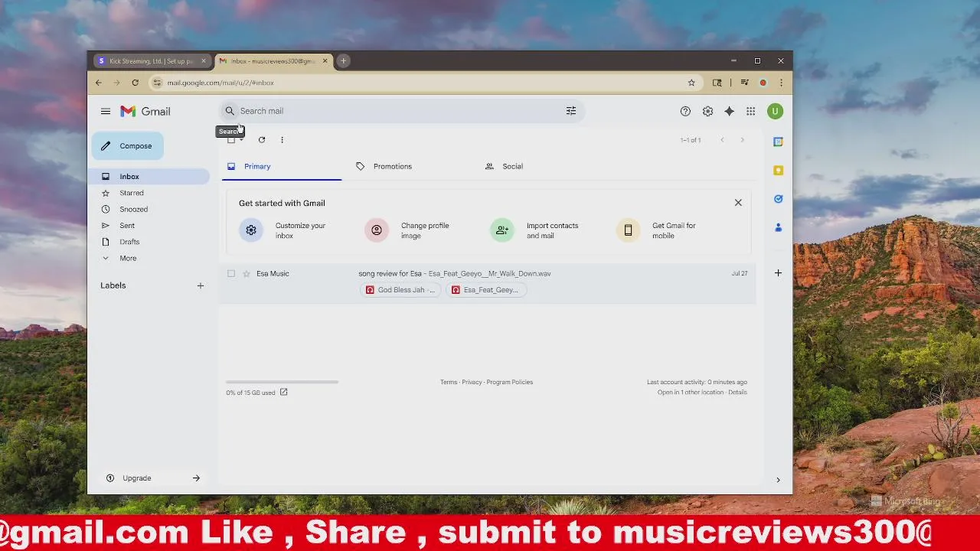Click the Compose button

tap(127, 146)
